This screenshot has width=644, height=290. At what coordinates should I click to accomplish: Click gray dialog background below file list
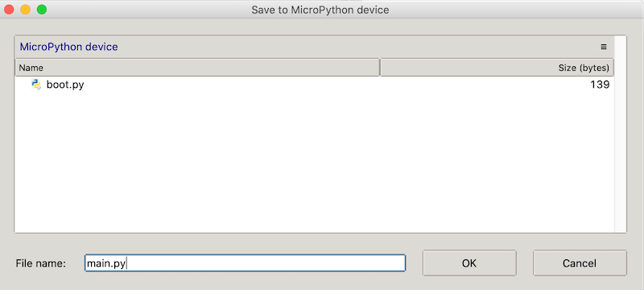click(x=320, y=242)
